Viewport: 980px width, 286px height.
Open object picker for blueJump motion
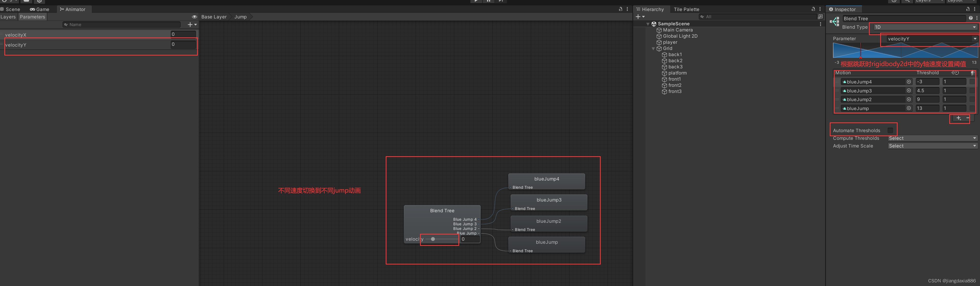tap(909, 108)
